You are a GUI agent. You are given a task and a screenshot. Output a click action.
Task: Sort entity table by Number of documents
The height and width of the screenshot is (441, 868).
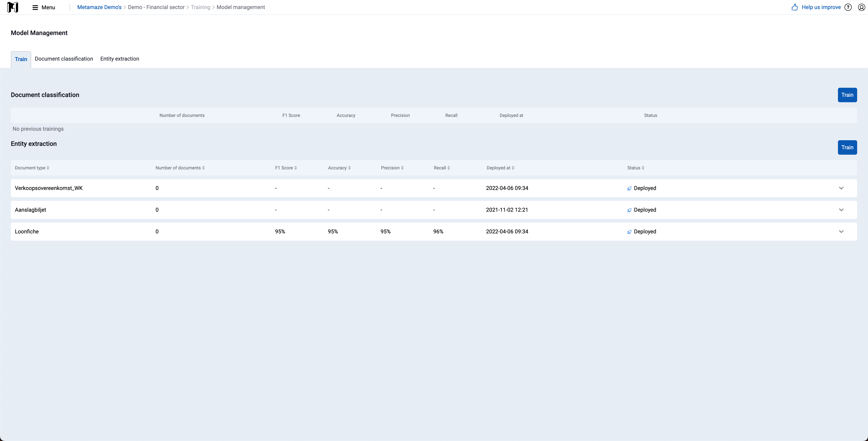click(180, 168)
